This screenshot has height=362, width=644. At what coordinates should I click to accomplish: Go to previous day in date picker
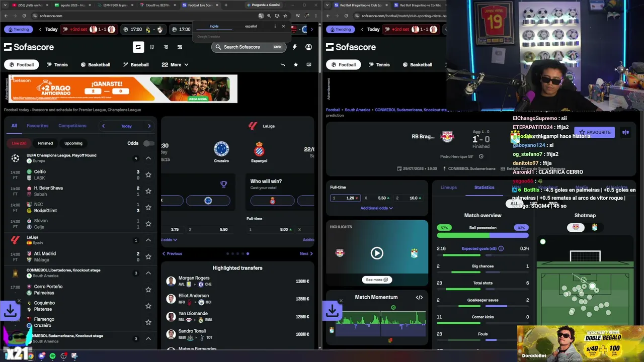click(x=103, y=126)
